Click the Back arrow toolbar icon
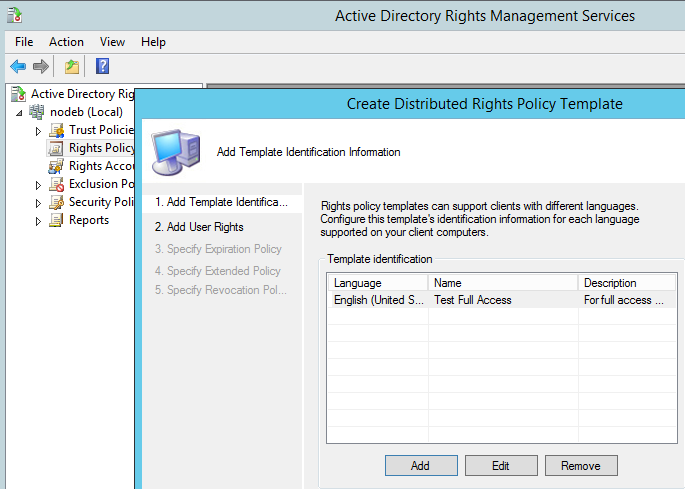This screenshot has width=685, height=489. coord(18,66)
